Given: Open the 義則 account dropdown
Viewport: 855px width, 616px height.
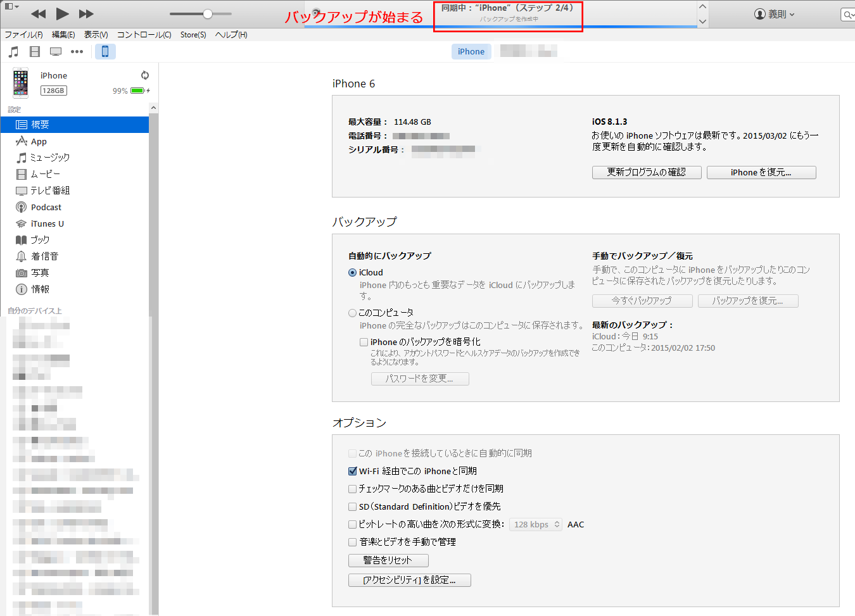Looking at the screenshot, I should click(x=775, y=14).
